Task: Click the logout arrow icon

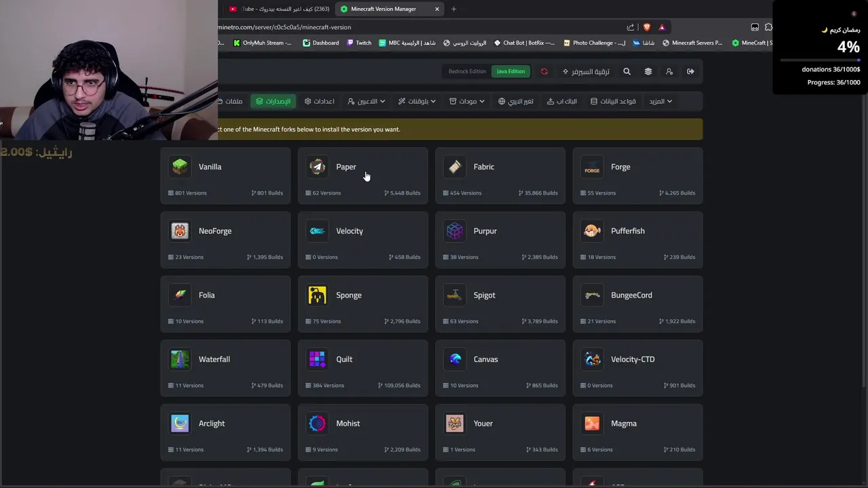Action: point(690,71)
